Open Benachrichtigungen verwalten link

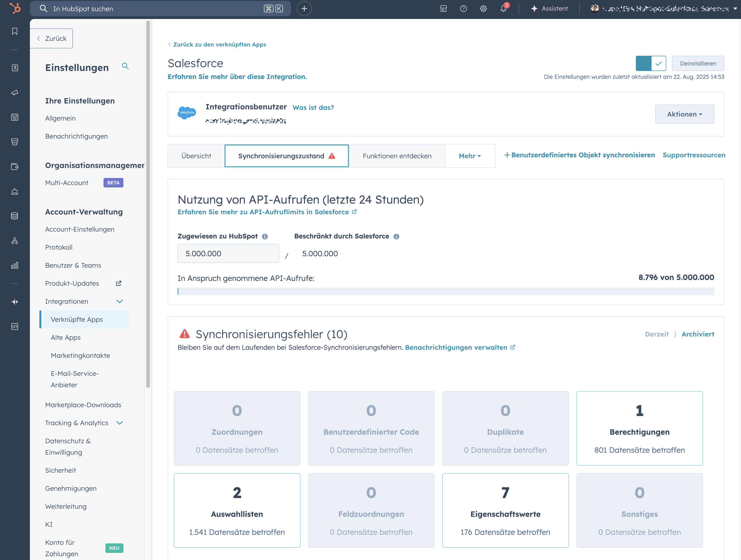(x=457, y=347)
